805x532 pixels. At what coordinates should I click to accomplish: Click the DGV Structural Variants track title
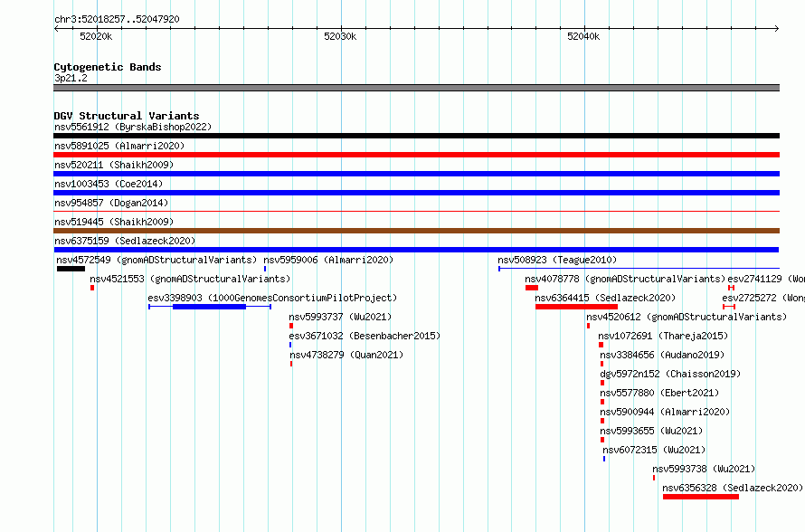click(127, 116)
